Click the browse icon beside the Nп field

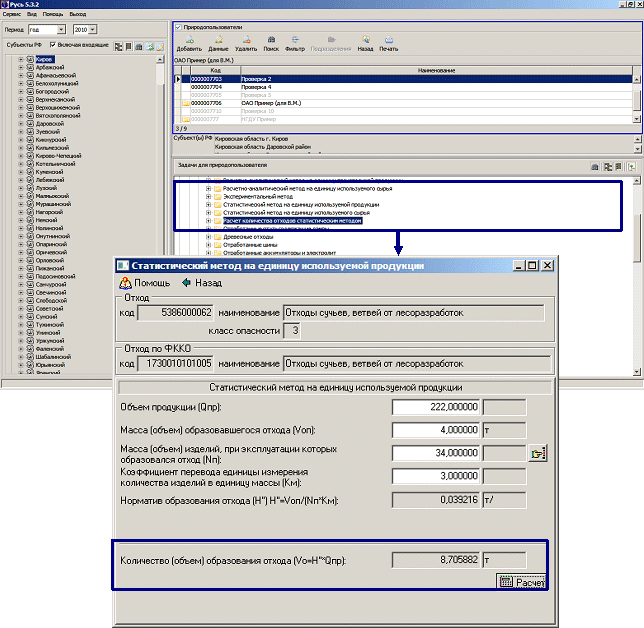coord(539,453)
